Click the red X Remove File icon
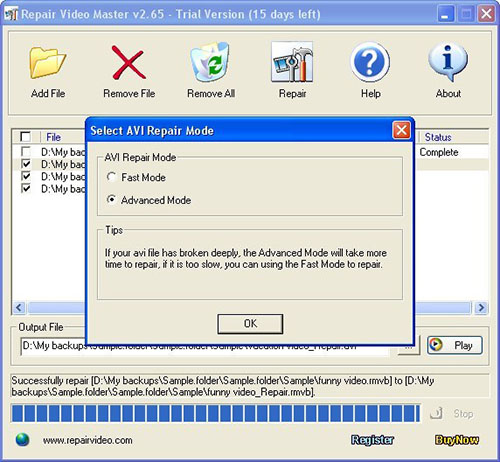Screen dimensions: 500x462 tap(129, 63)
